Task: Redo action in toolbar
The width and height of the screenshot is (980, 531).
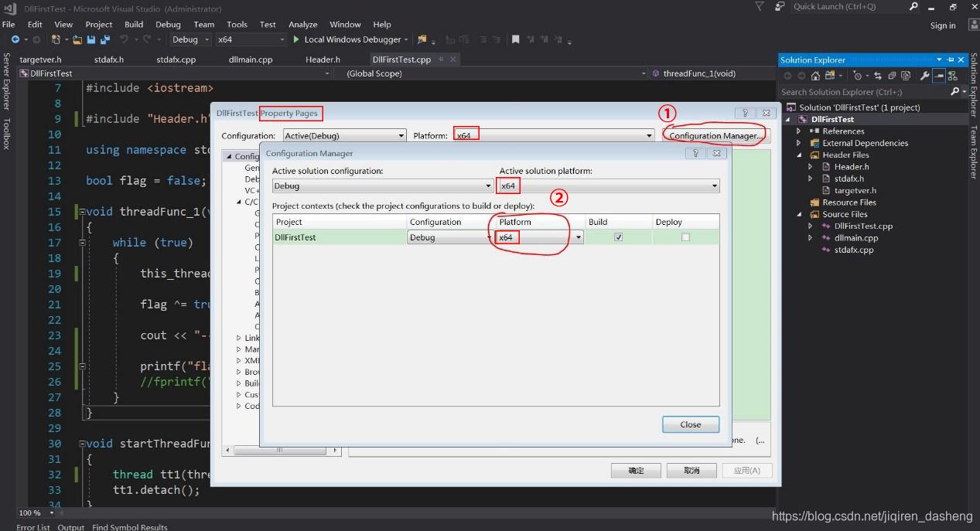Action: click(x=147, y=39)
